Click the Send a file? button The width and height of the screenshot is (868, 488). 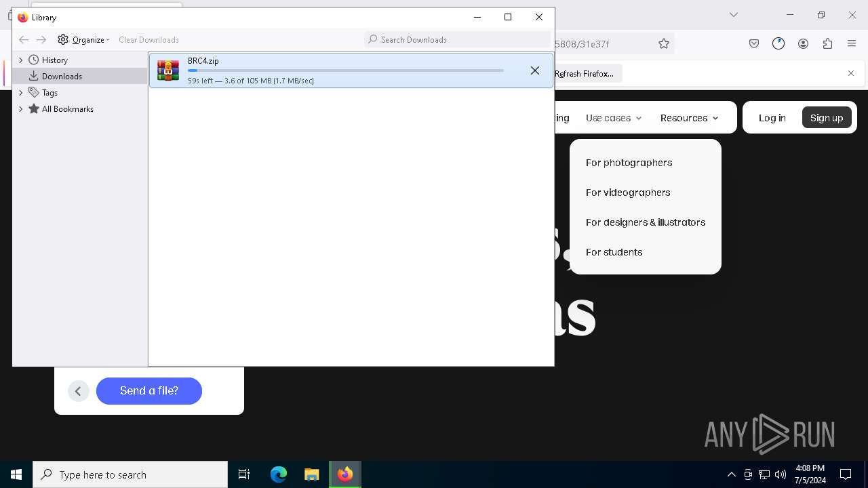click(x=149, y=391)
